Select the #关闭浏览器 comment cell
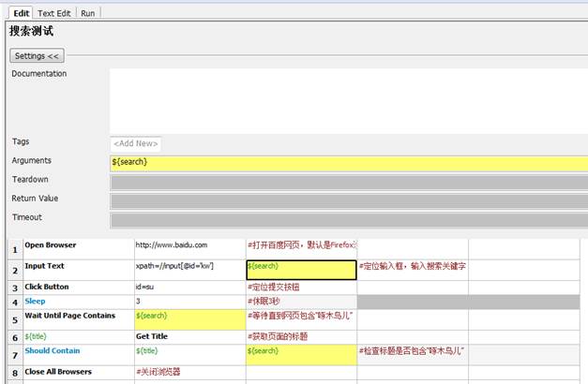Image resolution: width=588 pixels, height=384 pixels. click(x=190, y=373)
